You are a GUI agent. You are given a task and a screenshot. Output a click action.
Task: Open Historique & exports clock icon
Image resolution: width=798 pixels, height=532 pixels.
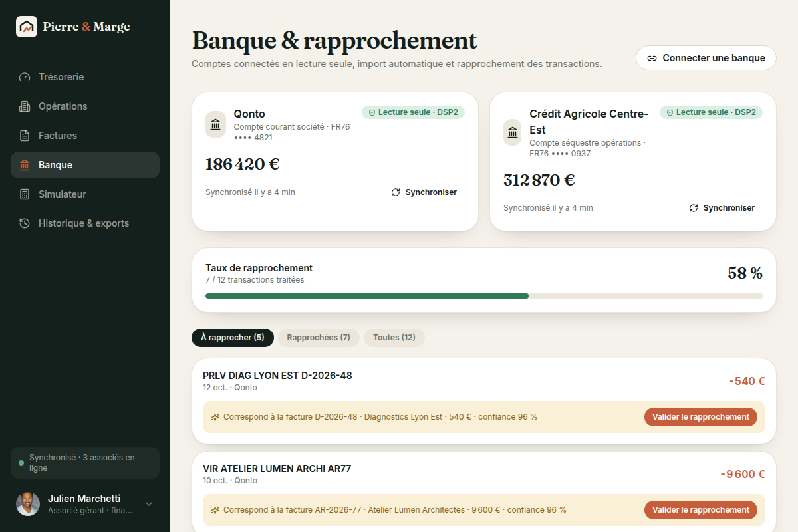(x=25, y=223)
